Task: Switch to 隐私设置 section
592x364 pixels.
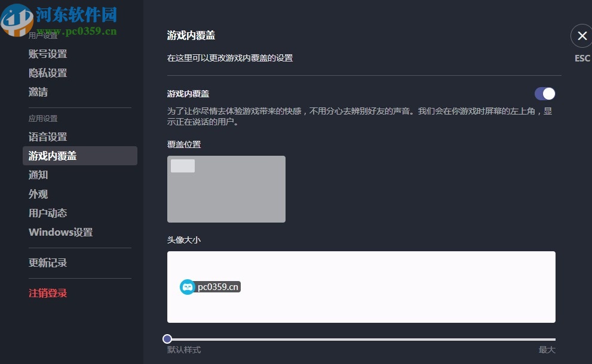Action: [x=48, y=72]
